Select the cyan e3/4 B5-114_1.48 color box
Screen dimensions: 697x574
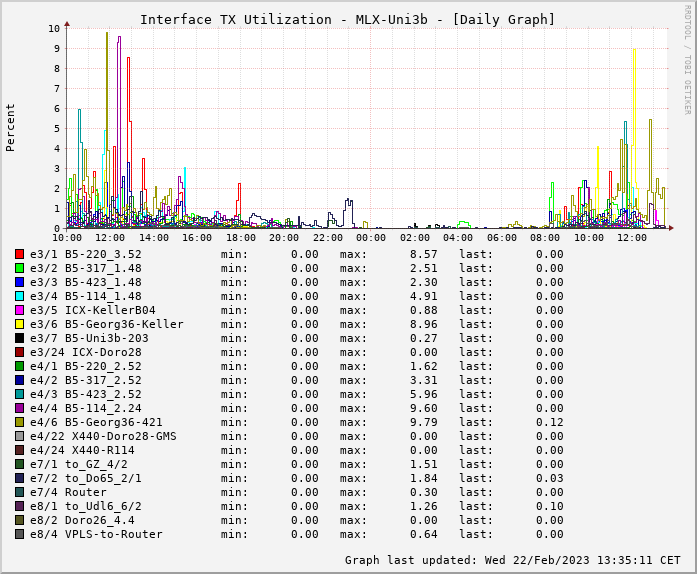[19, 296]
